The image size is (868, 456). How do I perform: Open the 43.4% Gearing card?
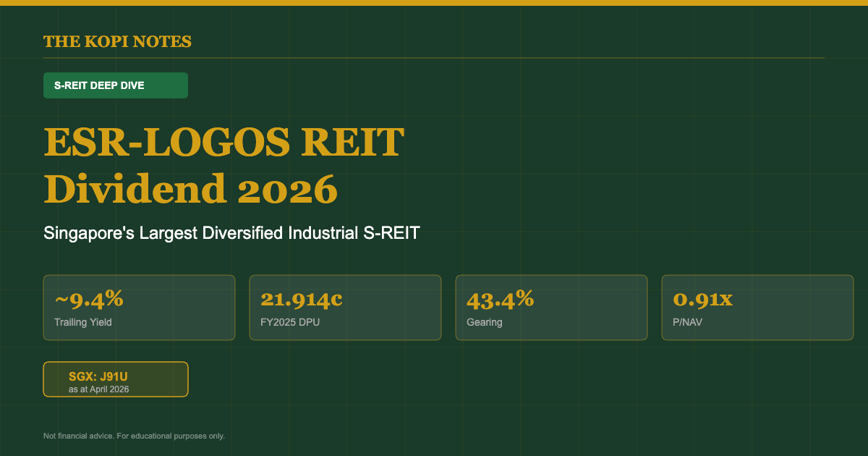[551, 308]
